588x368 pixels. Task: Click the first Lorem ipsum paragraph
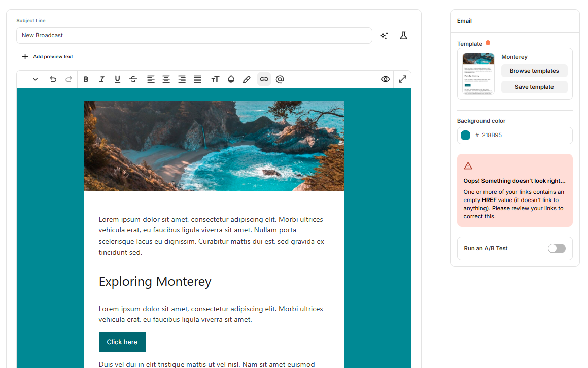click(x=212, y=236)
